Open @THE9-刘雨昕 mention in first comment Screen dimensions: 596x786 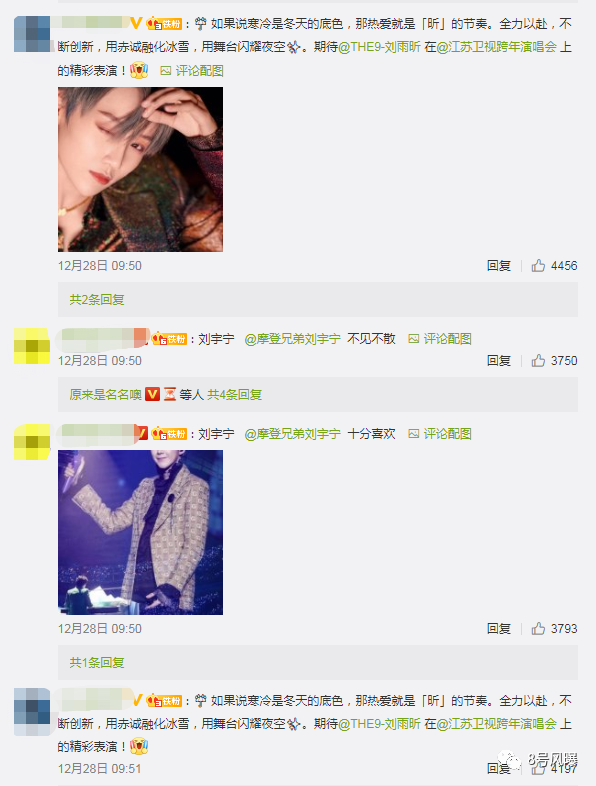pos(379,47)
